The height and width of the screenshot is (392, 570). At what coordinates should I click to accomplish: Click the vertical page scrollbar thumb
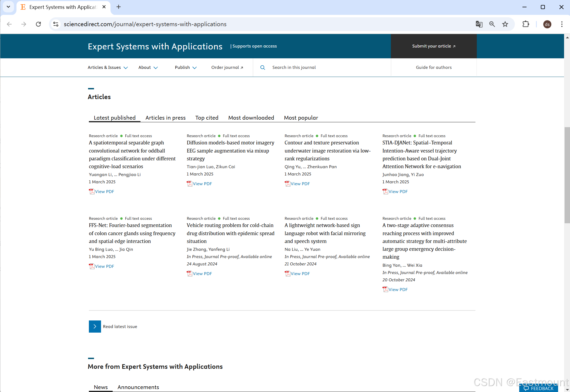(567, 175)
